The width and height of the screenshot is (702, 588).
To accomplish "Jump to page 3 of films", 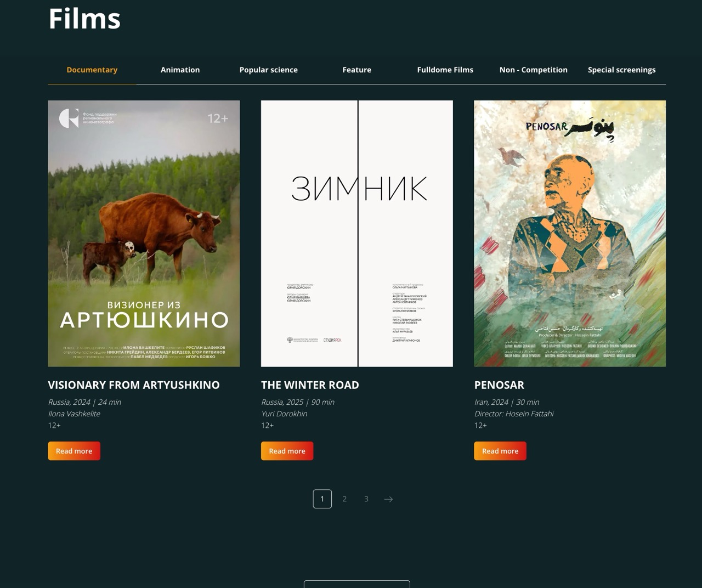I will click(x=366, y=499).
